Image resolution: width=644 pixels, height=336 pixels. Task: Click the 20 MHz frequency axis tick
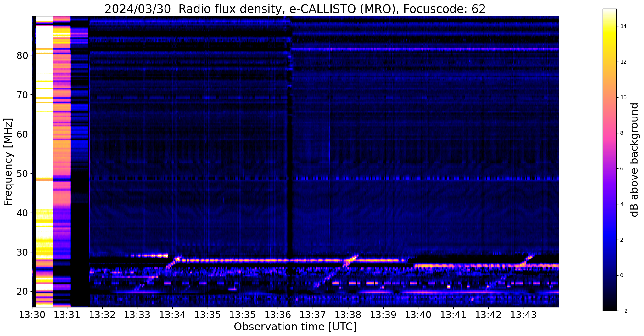tap(22, 292)
